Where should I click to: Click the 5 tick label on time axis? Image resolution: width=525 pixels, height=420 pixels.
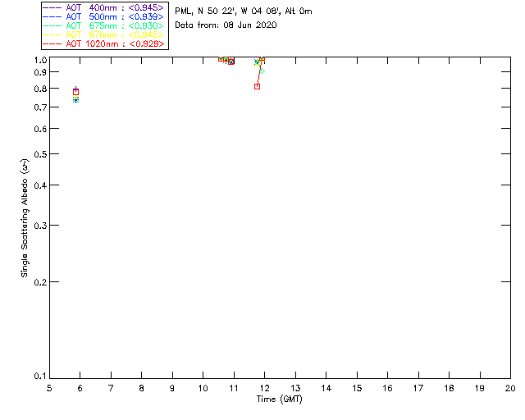click(49, 387)
